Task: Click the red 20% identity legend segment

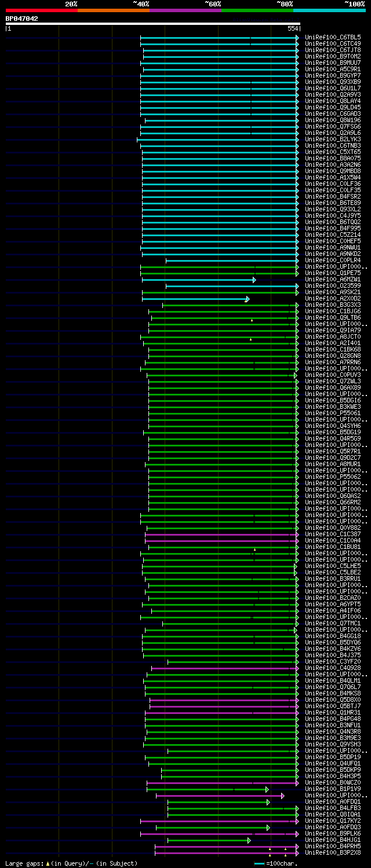Action: point(42,10)
